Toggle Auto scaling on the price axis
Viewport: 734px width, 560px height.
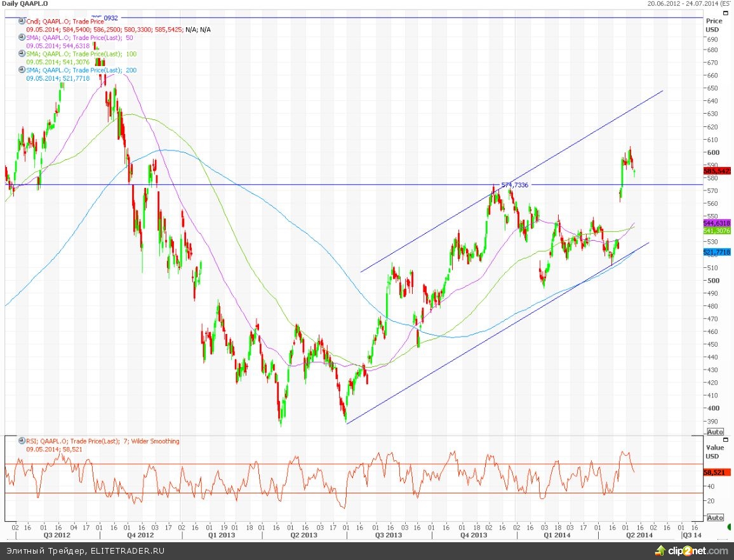(715, 432)
